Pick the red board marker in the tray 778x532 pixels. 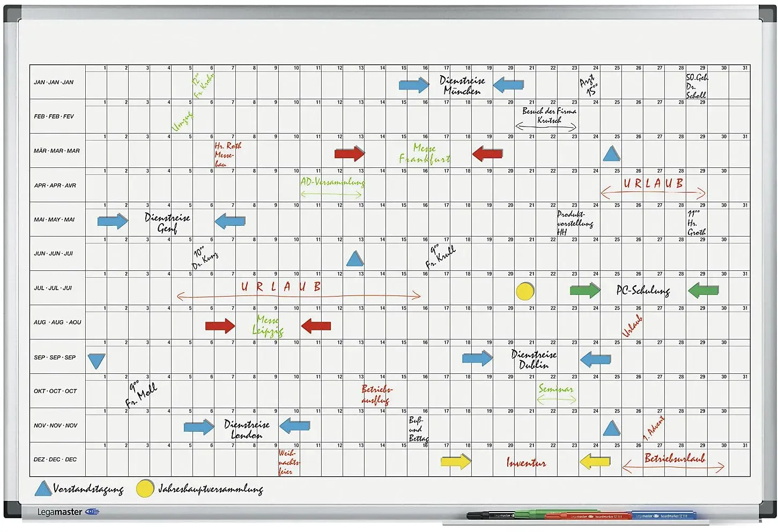588,516
